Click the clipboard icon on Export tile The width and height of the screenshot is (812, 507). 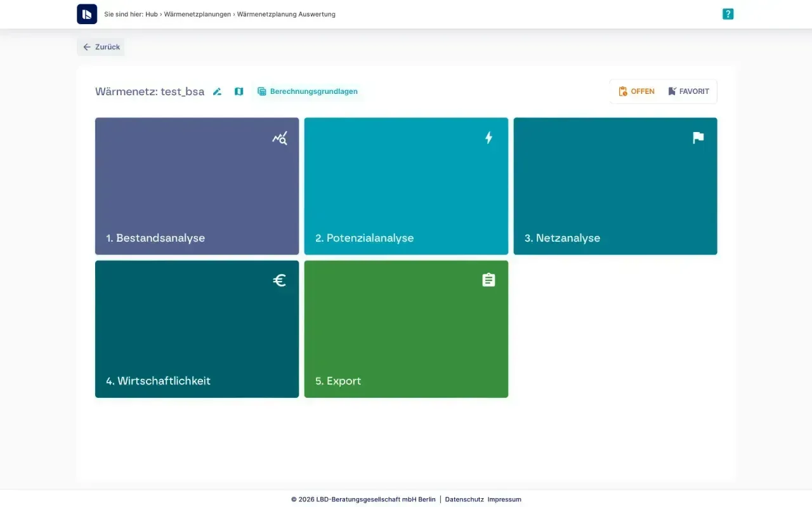pyautogui.click(x=488, y=280)
